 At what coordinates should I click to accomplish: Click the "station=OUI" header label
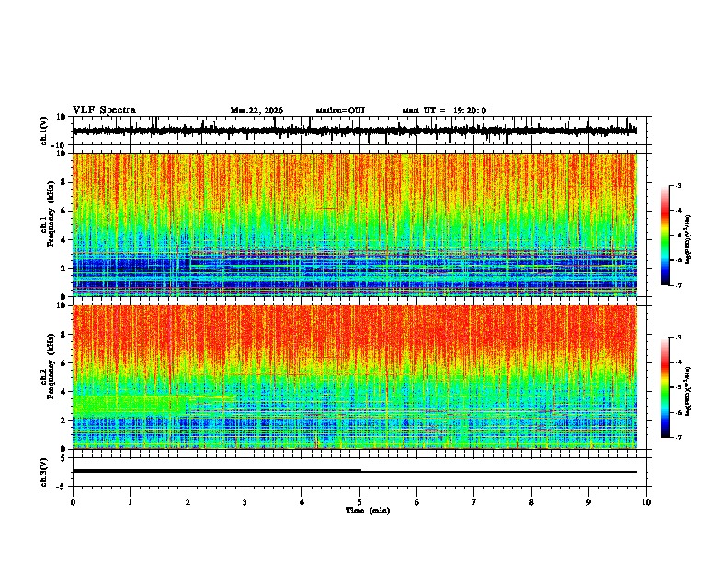point(340,110)
